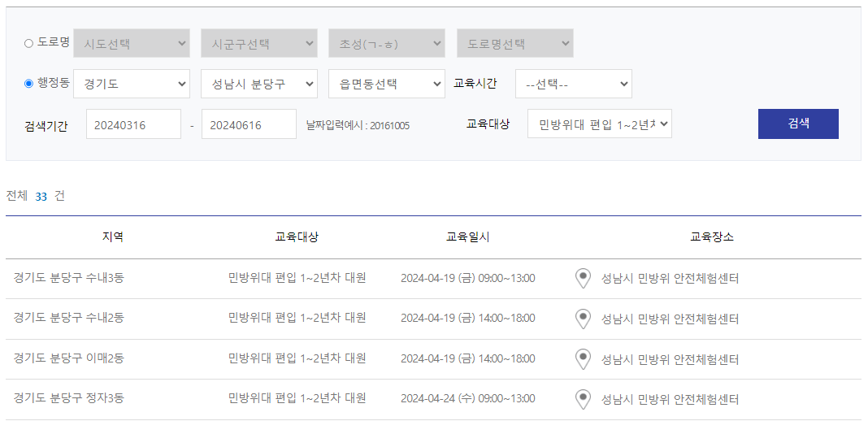The image size is (868, 421).
Task: Click the 민방위대 편입 1~2년차 대원 cell for 수내3동
Action: click(297, 278)
